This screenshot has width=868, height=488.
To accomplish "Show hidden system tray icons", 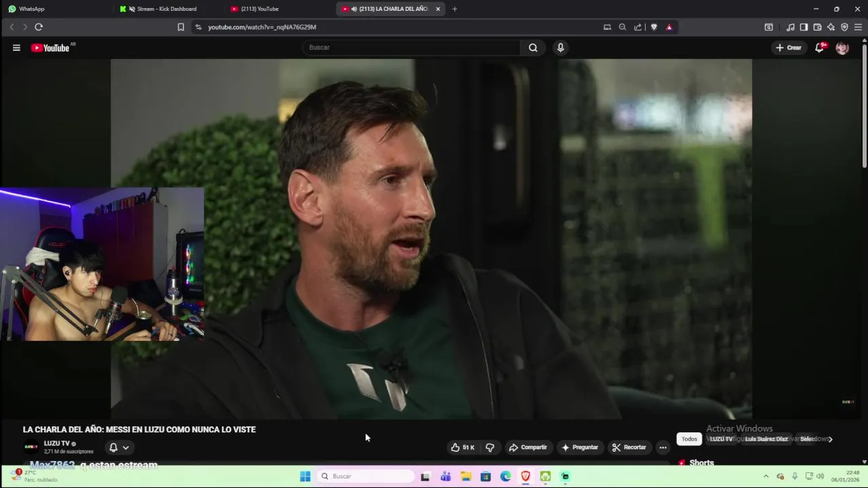I will coord(766,476).
